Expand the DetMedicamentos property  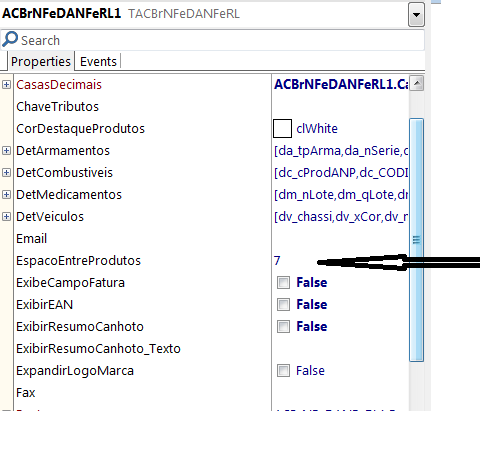tap(6, 195)
